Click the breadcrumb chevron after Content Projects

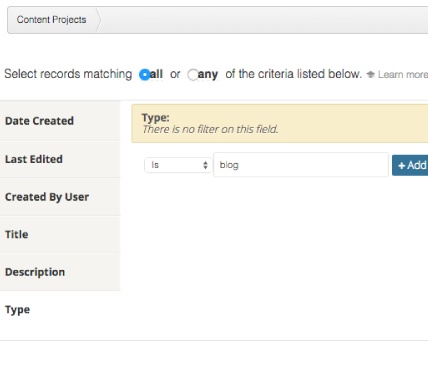coord(98,20)
